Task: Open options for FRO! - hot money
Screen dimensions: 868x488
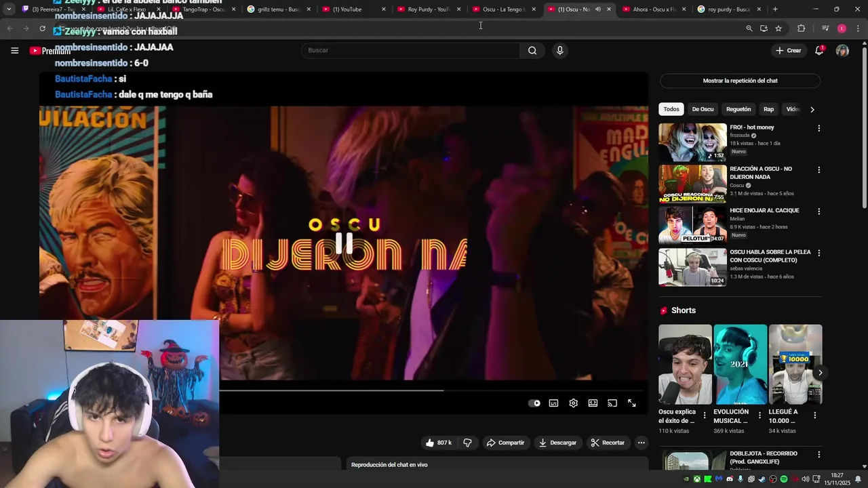Action: [x=818, y=128]
